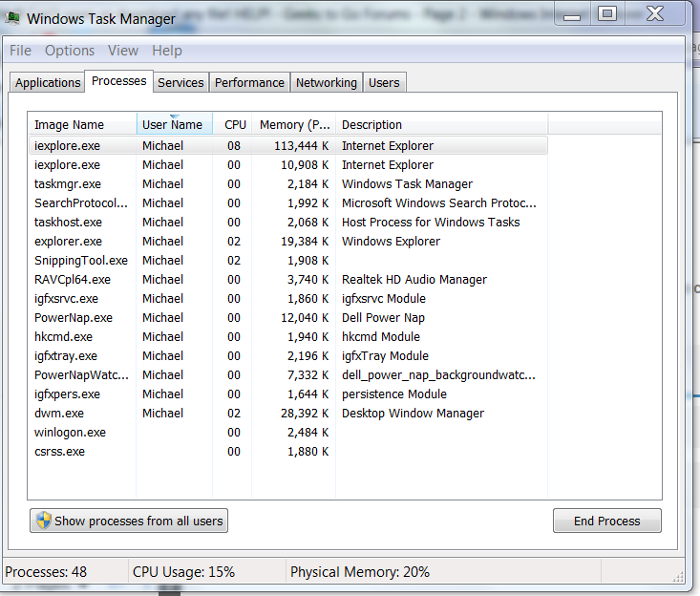Open the Help menu
The width and height of the screenshot is (700, 596).
[x=167, y=51]
